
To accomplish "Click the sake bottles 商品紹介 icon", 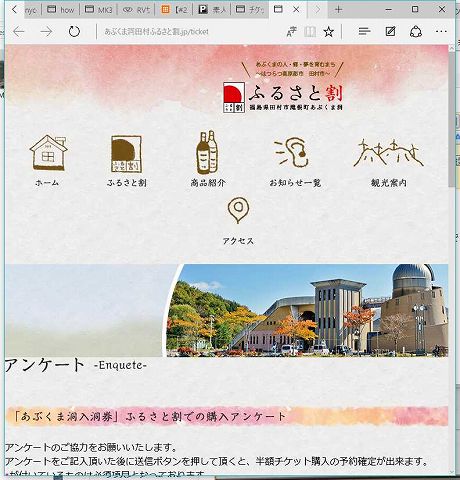I will click(x=207, y=152).
